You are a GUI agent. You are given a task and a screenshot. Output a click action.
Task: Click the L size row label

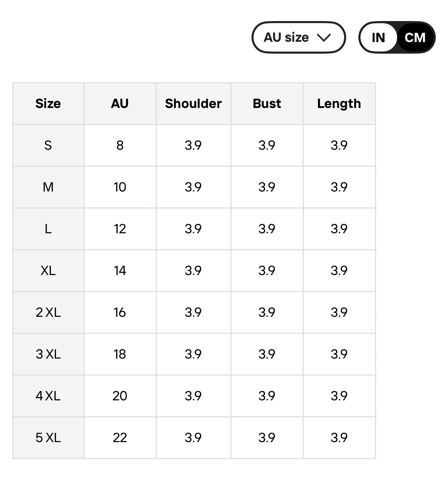[48, 229]
